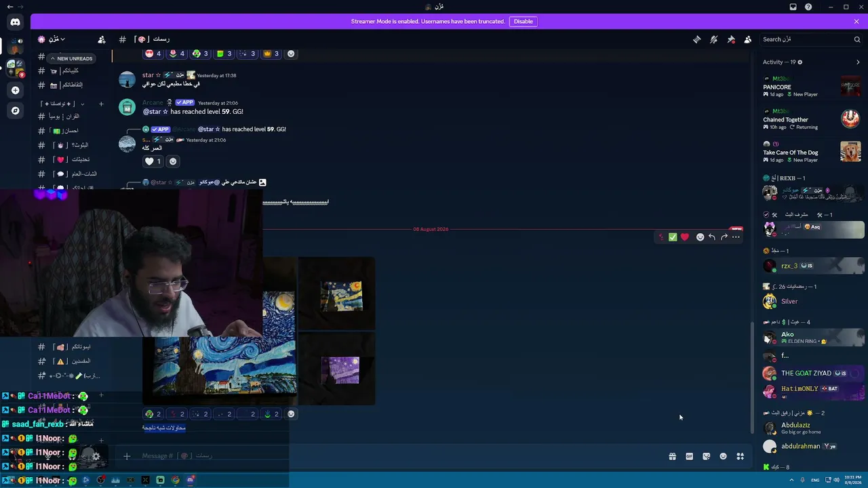
Task: Toggle the white heart reaction with 1
Action: (x=153, y=161)
